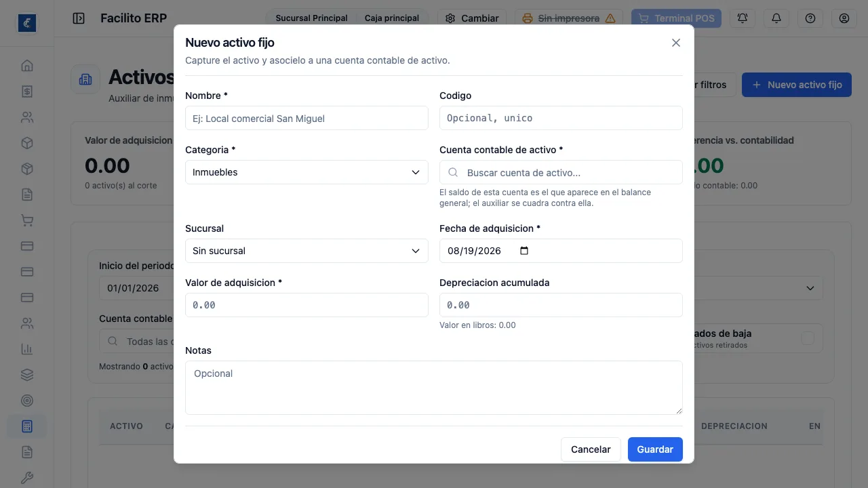
Task: Open the stacked layers sidebar icon
Action: [27, 375]
